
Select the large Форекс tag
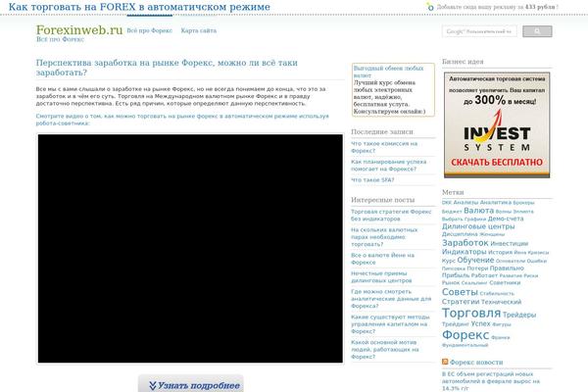[x=465, y=334]
